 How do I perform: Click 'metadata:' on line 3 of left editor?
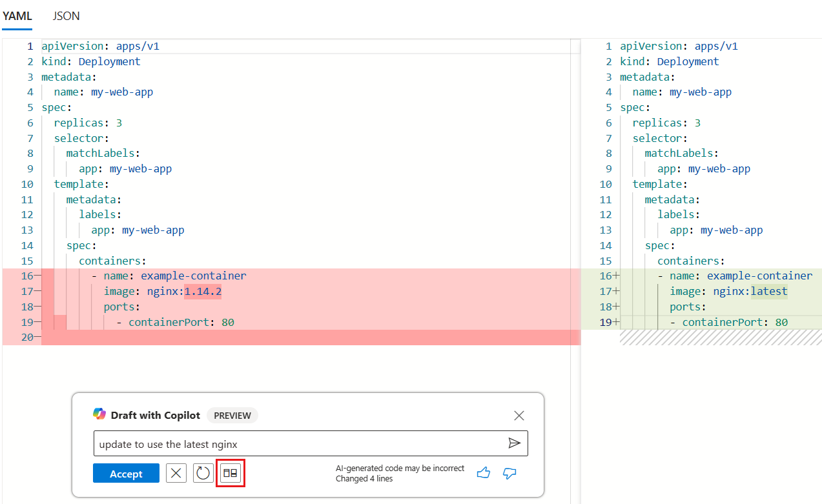coord(69,77)
